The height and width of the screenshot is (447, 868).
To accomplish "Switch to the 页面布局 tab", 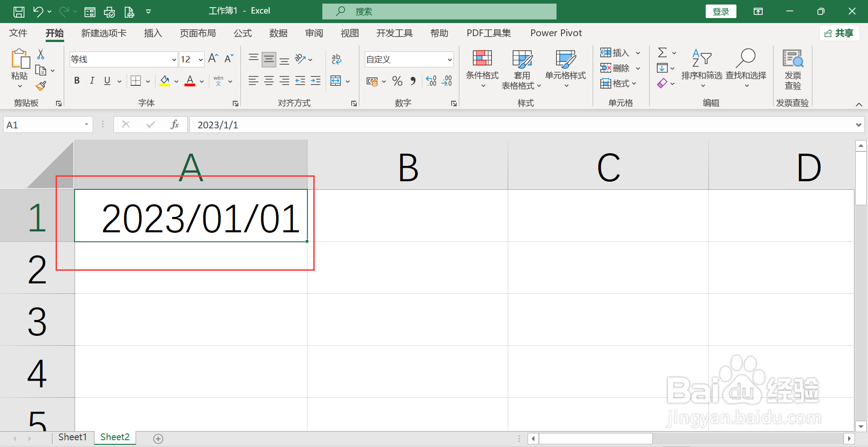I will [x=198, y=33].
